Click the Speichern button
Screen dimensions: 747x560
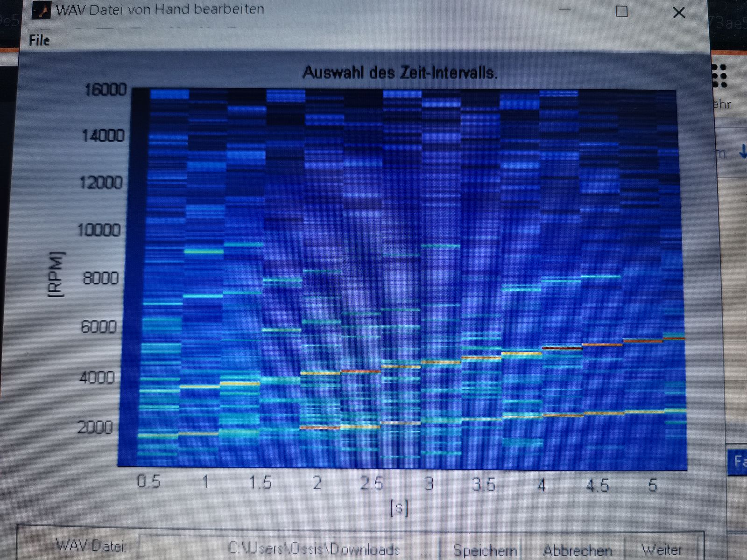pyautogui.click(x=485, y=550)
